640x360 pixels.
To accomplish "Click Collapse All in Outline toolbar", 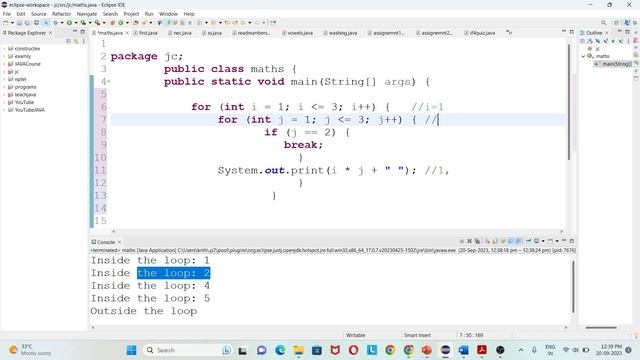I will pos(582,41).
